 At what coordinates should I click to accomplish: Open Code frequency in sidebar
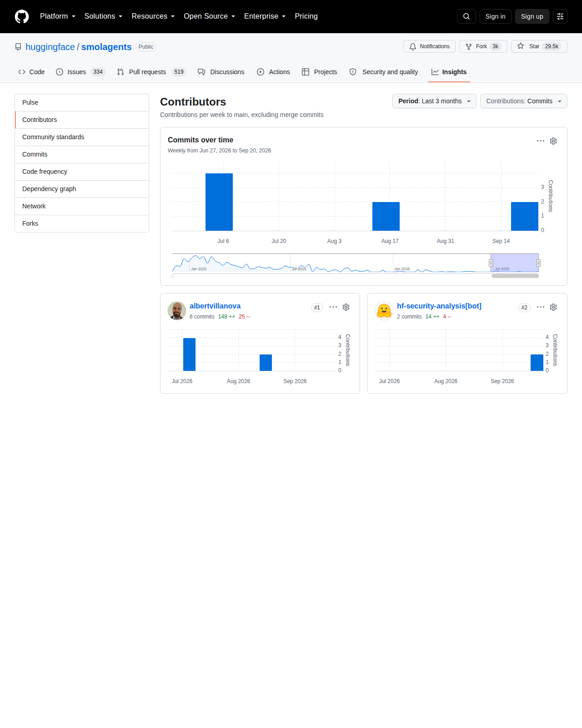pos(82,172)
